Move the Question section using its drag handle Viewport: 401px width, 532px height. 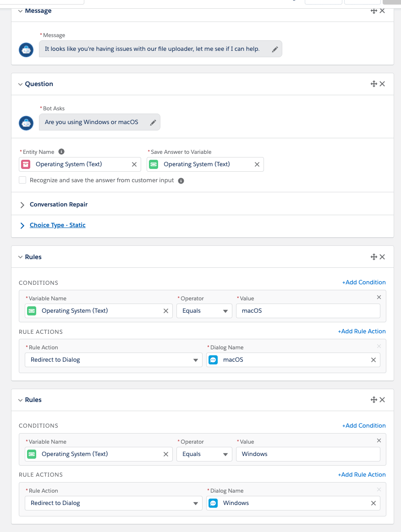coord(374,84)
